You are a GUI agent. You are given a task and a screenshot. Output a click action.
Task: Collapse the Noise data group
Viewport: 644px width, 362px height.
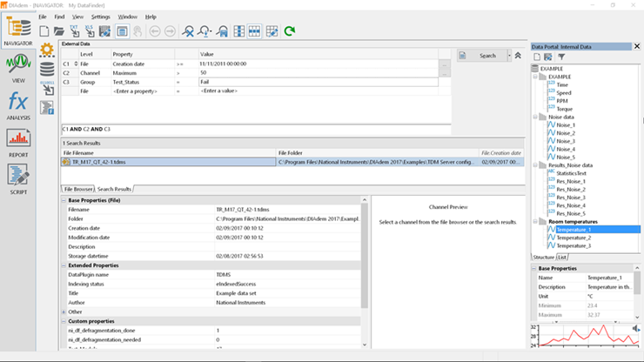point(536,117)
